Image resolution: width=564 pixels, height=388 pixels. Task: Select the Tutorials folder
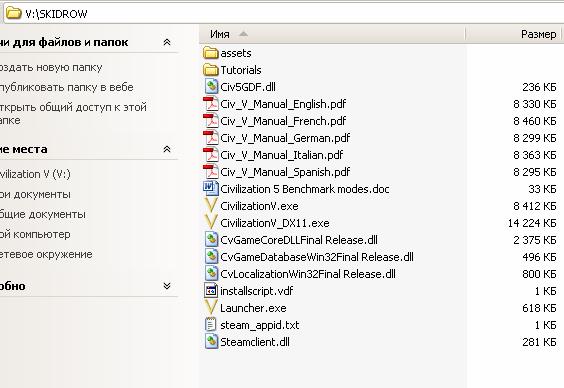point(232,70)
